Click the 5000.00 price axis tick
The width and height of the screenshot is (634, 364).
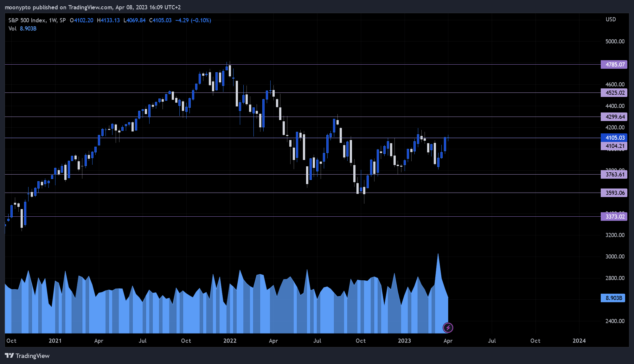[x=615, y=42]
